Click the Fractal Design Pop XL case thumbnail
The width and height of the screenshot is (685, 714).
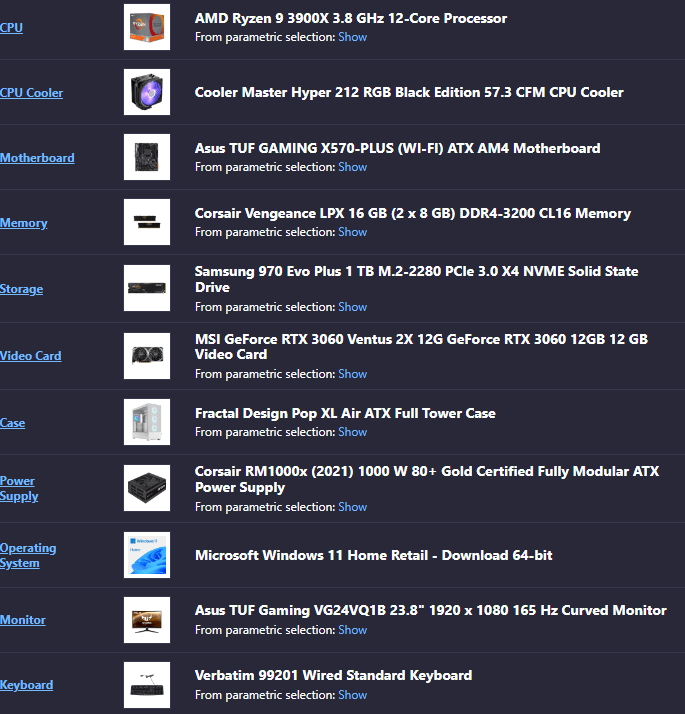click(147, 422)
